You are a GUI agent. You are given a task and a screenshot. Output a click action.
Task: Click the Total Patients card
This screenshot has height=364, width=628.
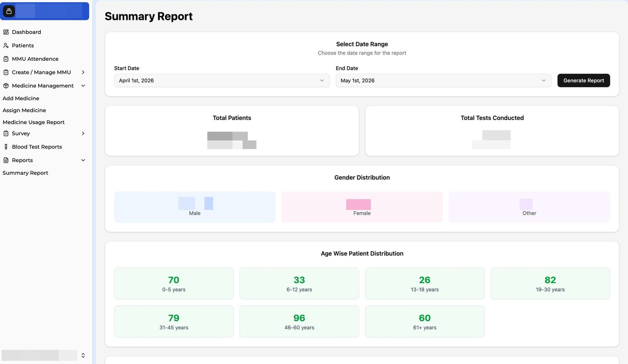pyautogui.click(x=232, y=131)
